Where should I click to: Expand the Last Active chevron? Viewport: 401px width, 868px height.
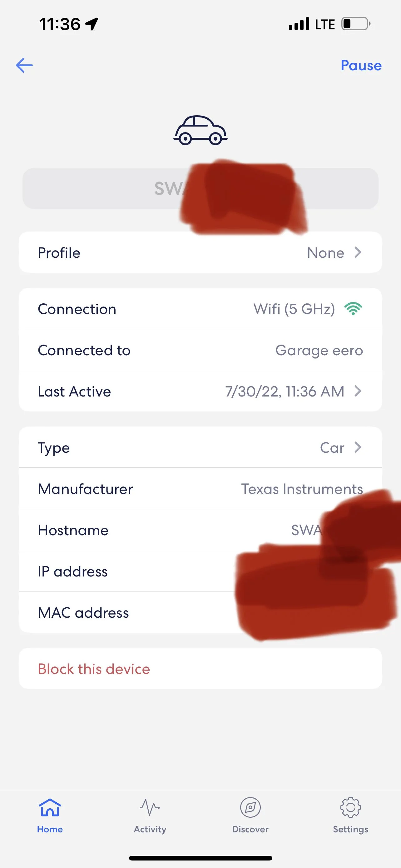(358, 391)
